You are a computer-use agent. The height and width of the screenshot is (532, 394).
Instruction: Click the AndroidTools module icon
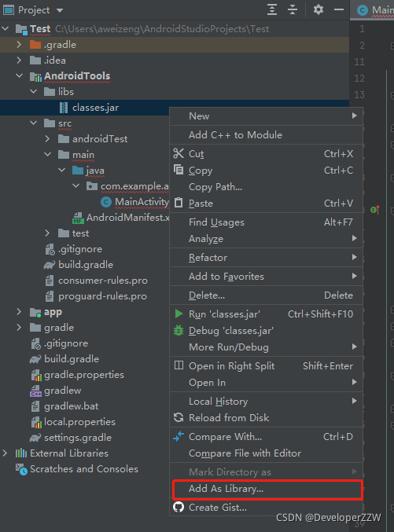[35, 76]
